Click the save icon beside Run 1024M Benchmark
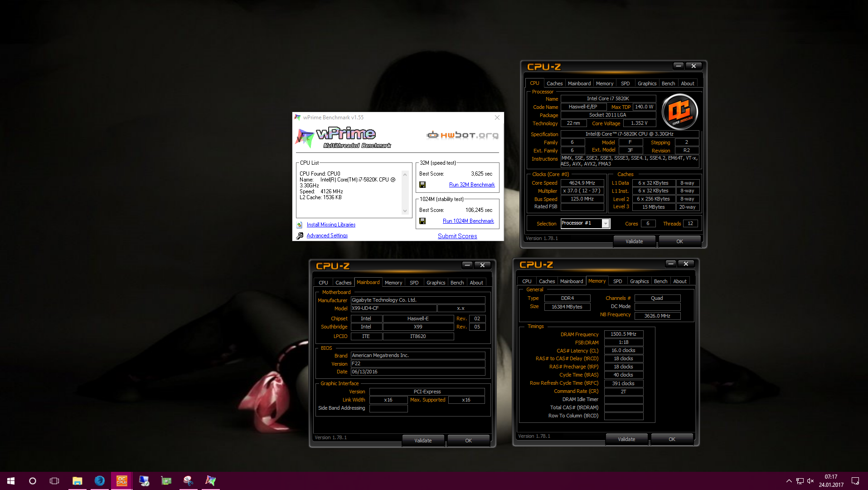 click(422, 221)
